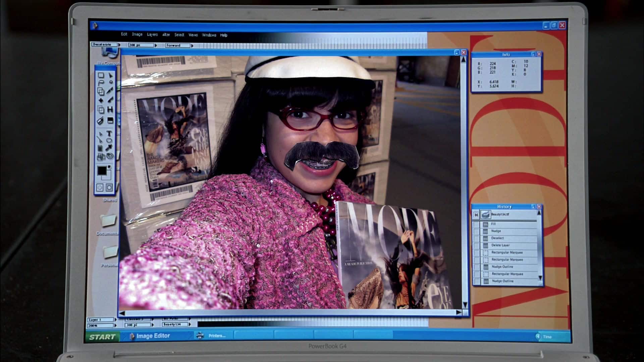Toggle checkbox beside Deselect history step
Screen dimensions: 644x362
pos(476,238)
